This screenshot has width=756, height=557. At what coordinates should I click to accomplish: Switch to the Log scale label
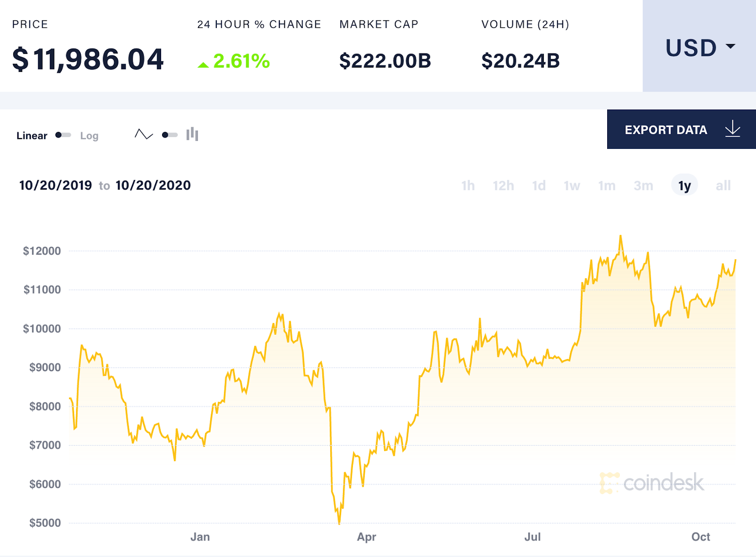[x=89, y=136]
